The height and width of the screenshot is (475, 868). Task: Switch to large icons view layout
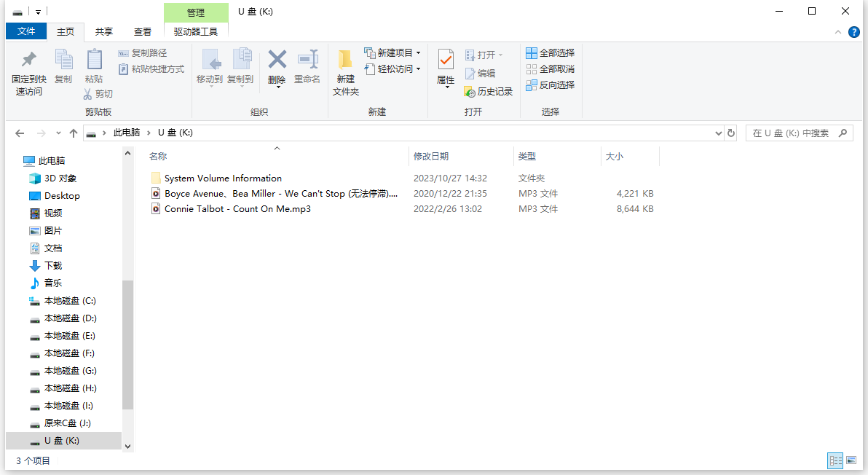click(x=851, y=460)
